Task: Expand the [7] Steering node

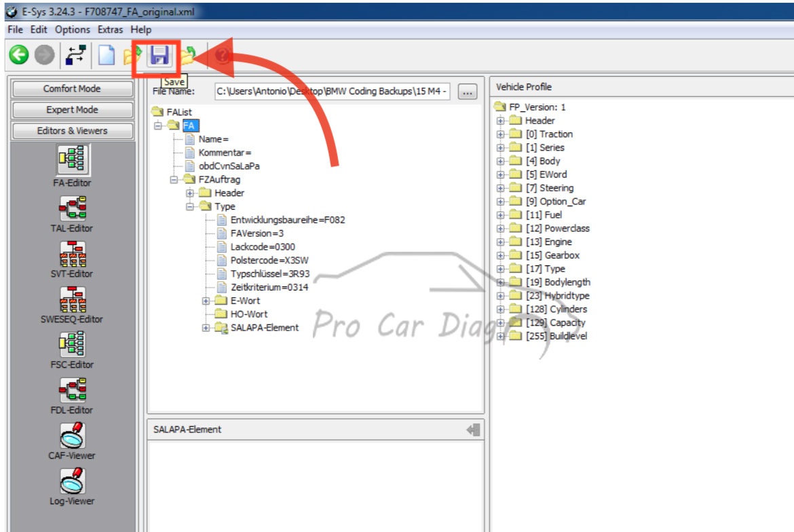Action: point(500,188)
